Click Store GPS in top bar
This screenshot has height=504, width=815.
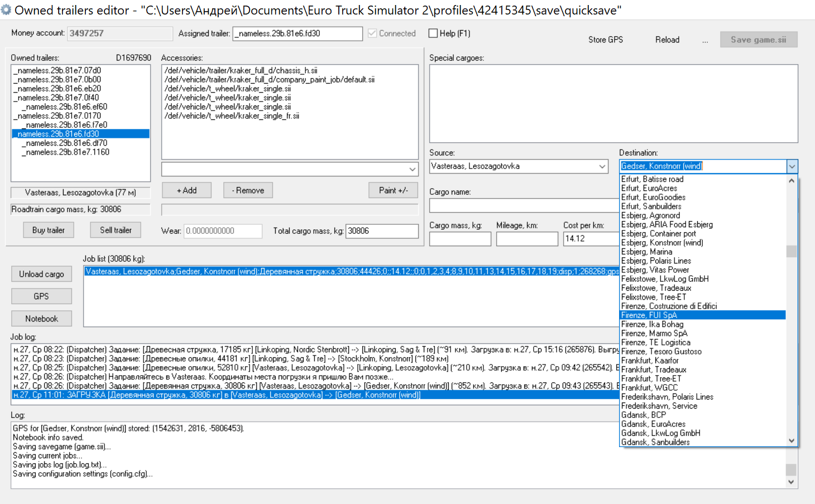[605, 40]
